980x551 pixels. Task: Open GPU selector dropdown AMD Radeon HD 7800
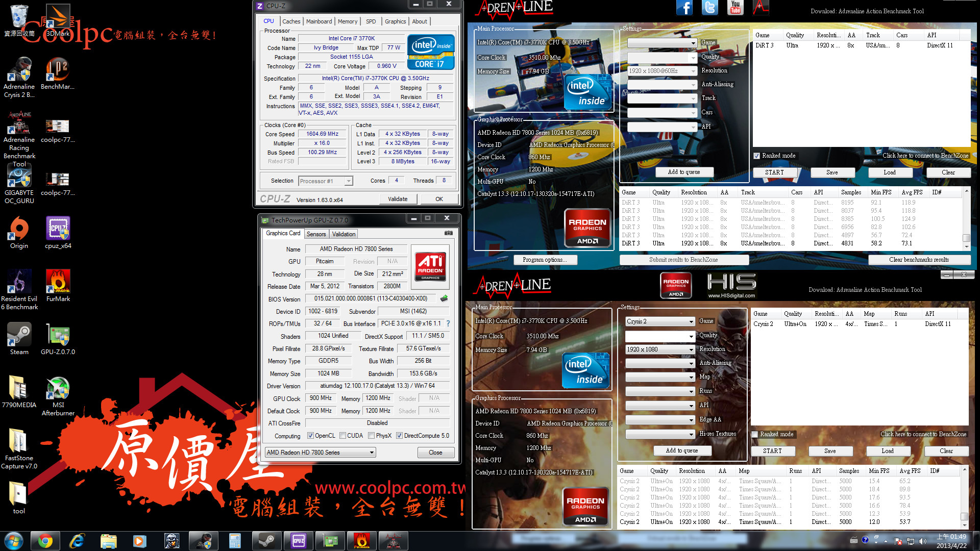[x=321, y=453]
